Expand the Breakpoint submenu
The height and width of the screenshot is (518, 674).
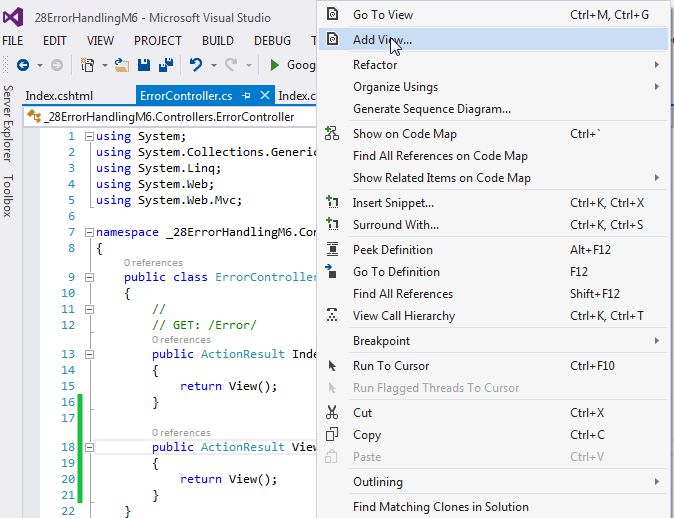pyautogui.click(x=493, y=340)
